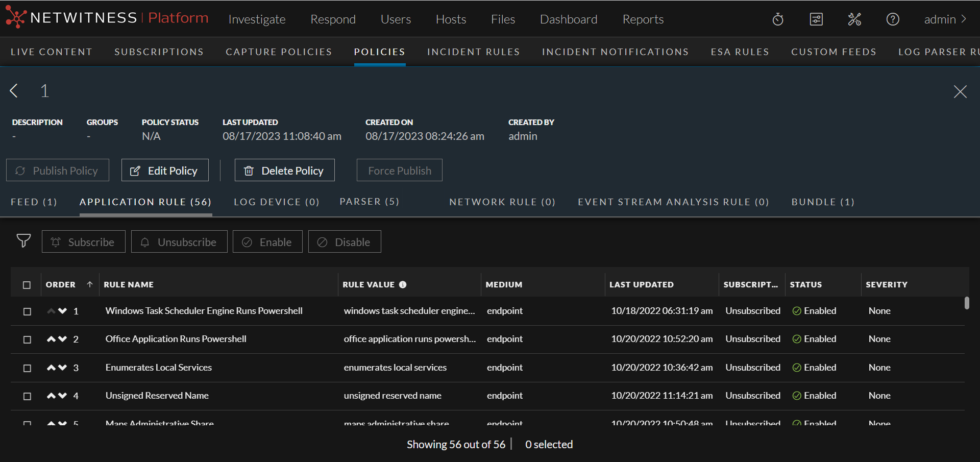The width and height of the screenshot is (980, 462).
Task: Move rule 2 up with arrow
Action: [x=51, y=339]
